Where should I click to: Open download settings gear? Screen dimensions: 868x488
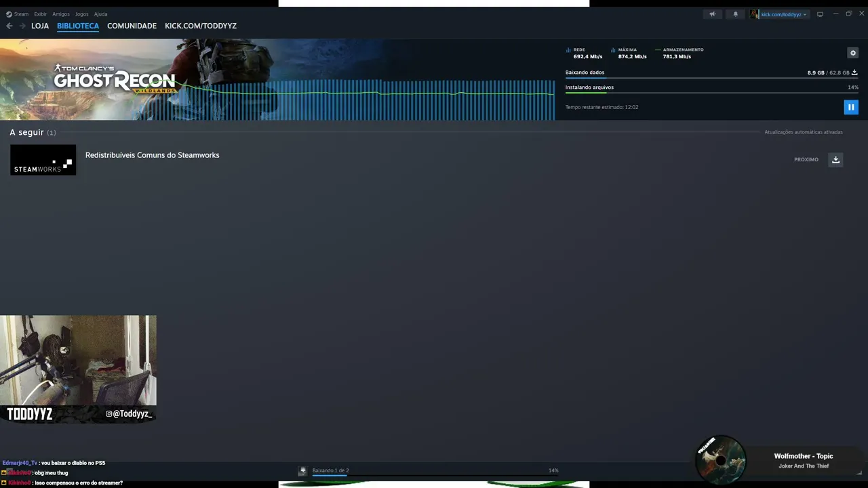click(853, 53)
